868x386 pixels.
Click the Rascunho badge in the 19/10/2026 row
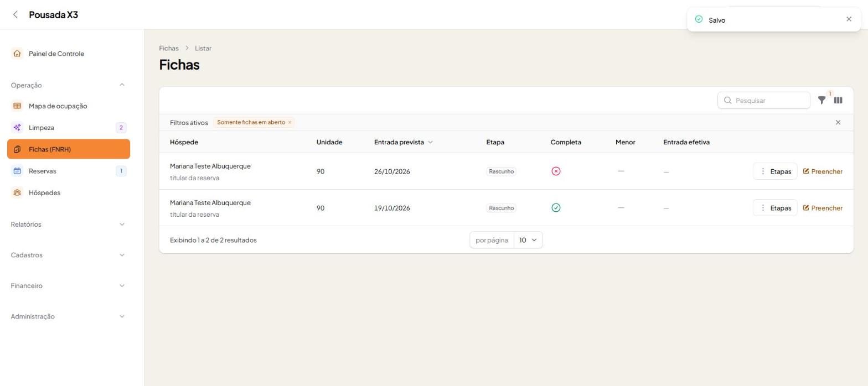(x=501, y=208)
